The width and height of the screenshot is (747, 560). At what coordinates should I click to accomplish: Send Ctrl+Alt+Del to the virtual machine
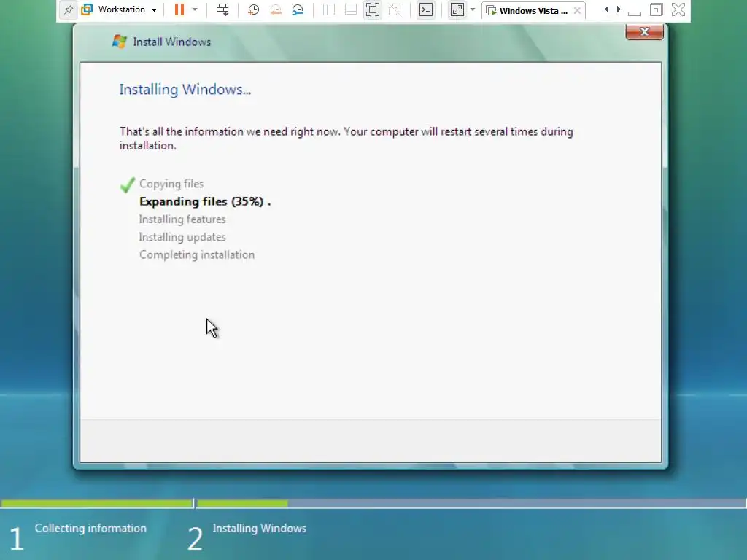click(x=222, y=9)
